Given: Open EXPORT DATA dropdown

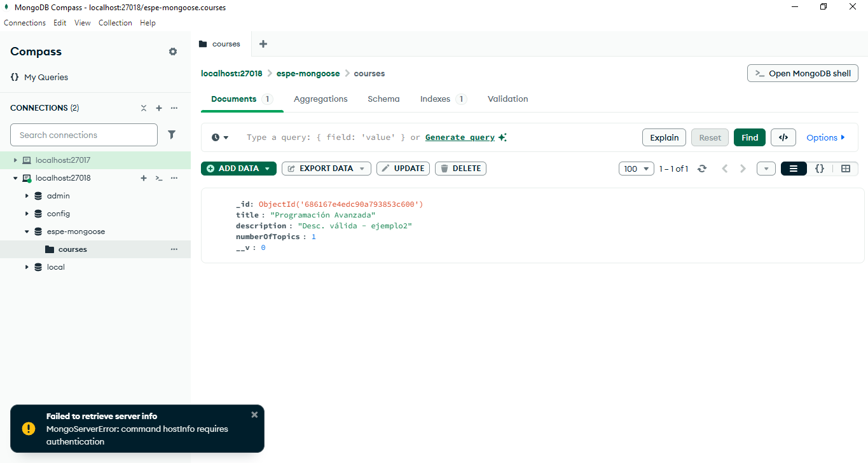Looking at the screenshot, I should [326, 169].
